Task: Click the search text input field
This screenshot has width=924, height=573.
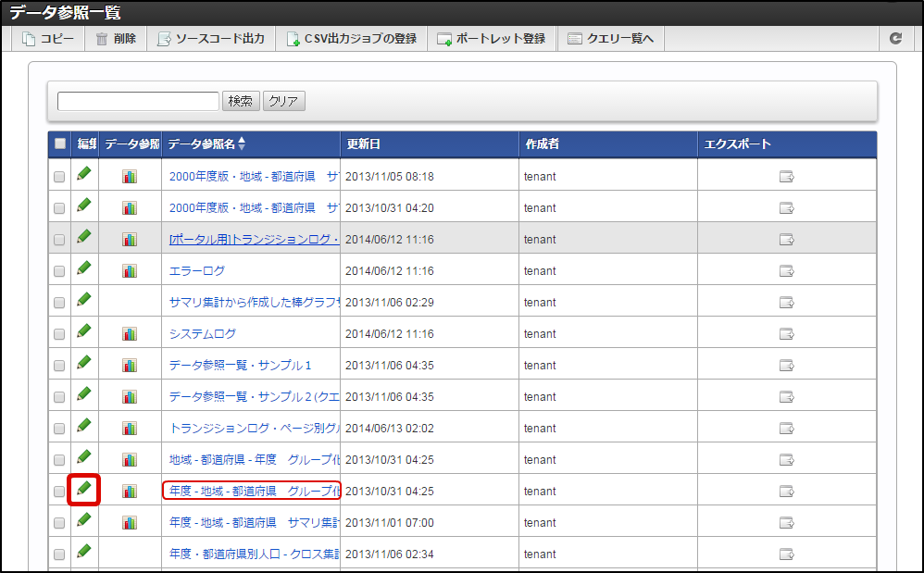Action: point(138,102)
